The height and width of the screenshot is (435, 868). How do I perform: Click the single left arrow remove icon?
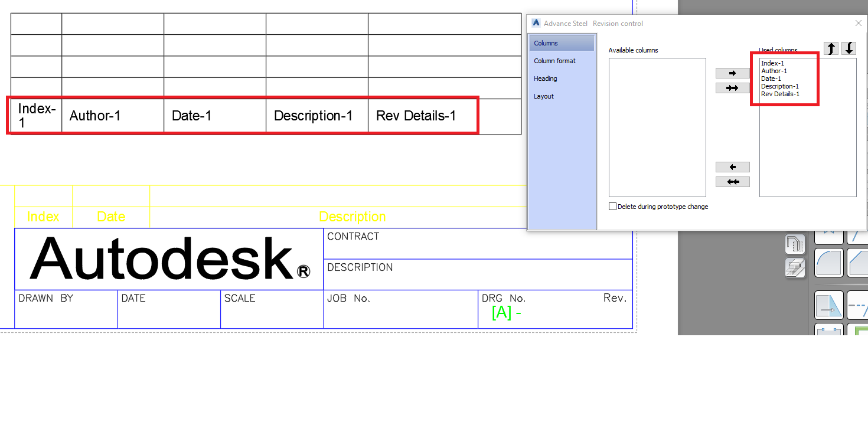(x=732, y=167)
